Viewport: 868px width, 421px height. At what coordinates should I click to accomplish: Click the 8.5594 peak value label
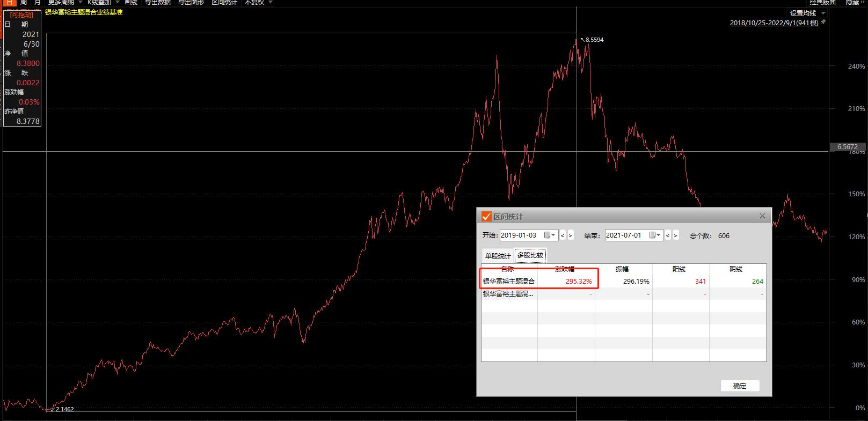pos(594,40)
